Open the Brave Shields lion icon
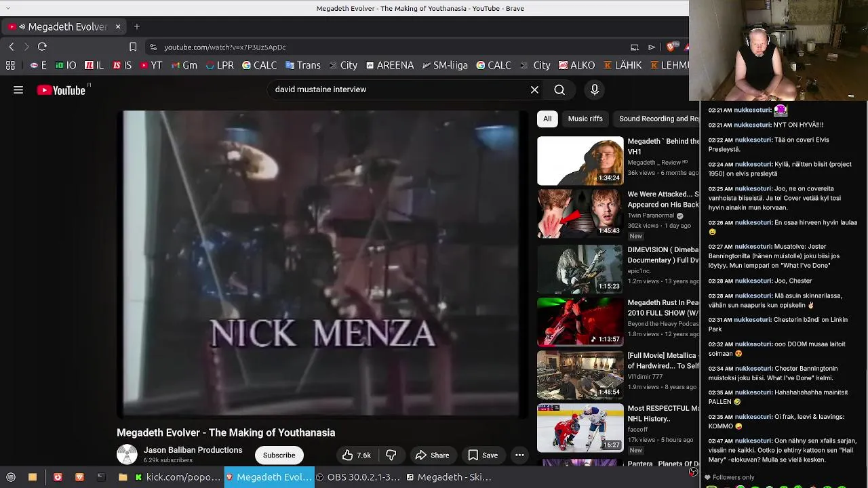Screen dimensions: 868x488 pos(671,47)
